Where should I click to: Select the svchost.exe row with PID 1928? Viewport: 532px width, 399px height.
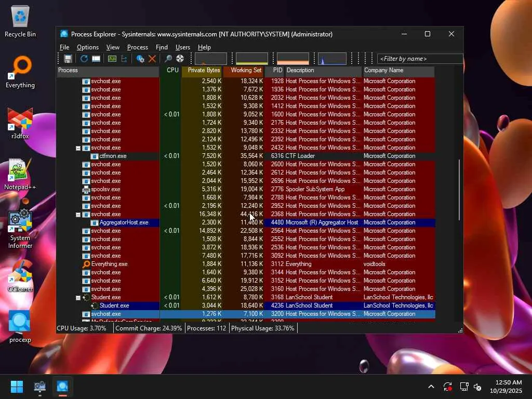[x=246, y=81]
